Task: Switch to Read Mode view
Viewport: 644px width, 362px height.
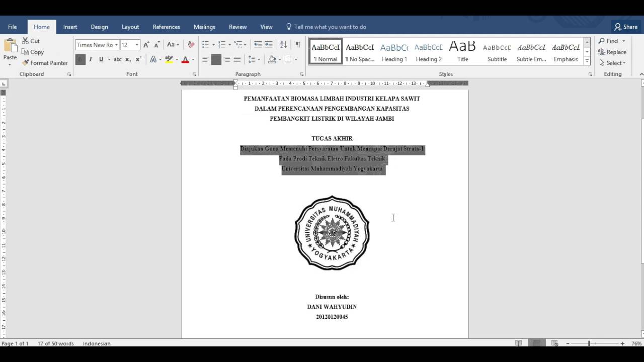Action: click(518, 343)
